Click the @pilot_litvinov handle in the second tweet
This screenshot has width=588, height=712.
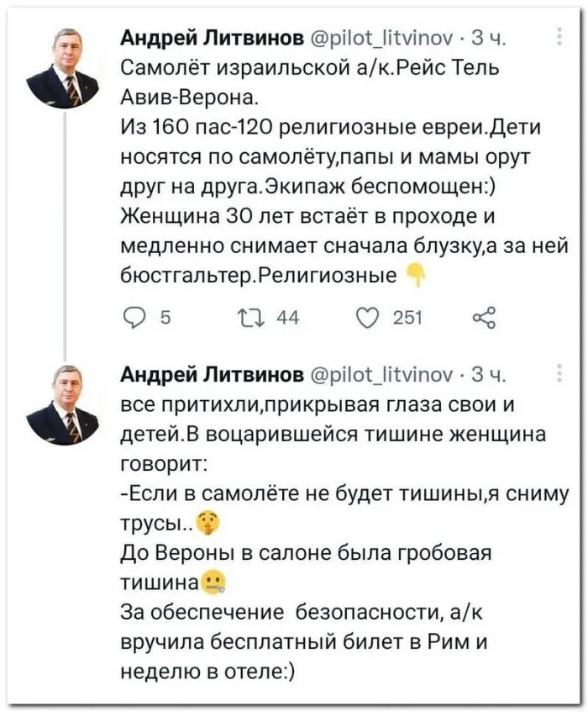(x=386, y=372)
